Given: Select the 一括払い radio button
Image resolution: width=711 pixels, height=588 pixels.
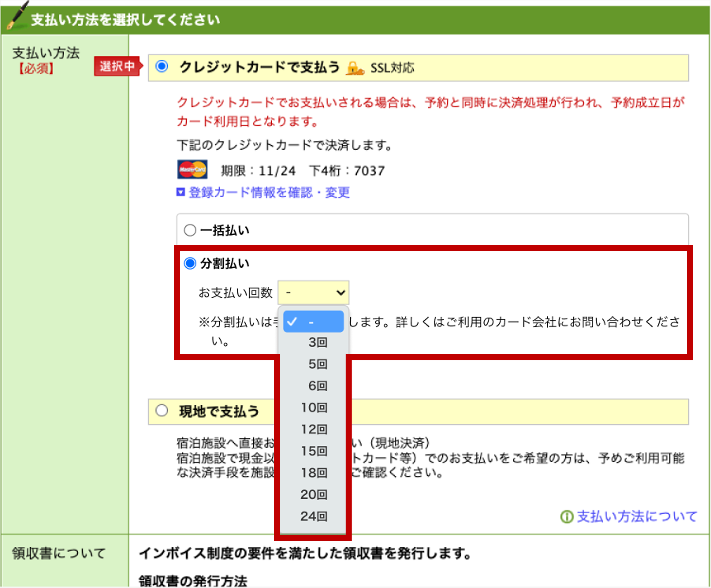Looking at the screenshot, I should click(190, 230).
